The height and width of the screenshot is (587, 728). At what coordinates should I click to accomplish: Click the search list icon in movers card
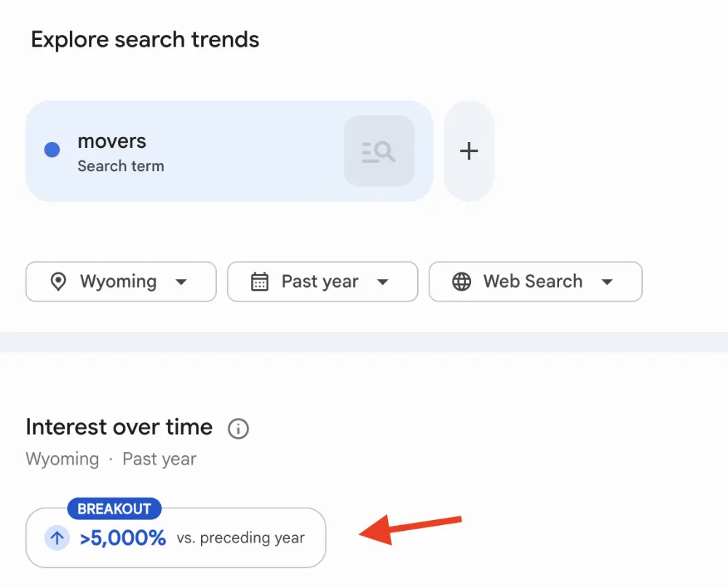click(x=379, y=151)
